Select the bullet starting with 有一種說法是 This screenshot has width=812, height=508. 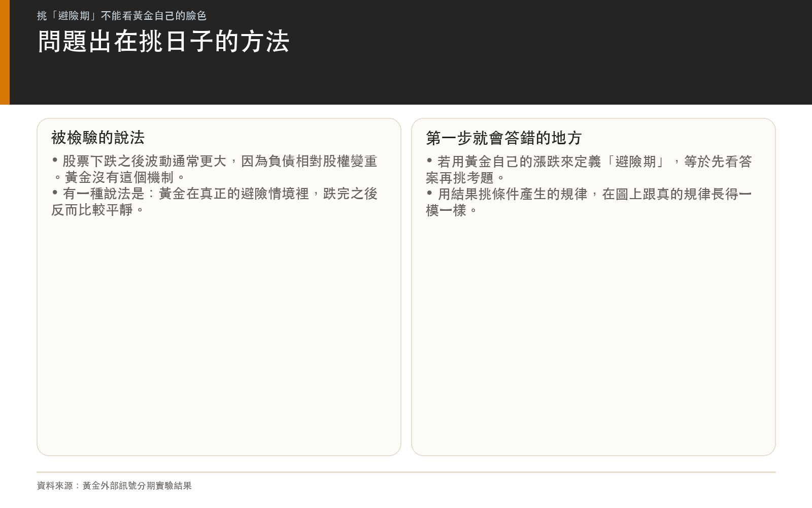tap(214, 202)
